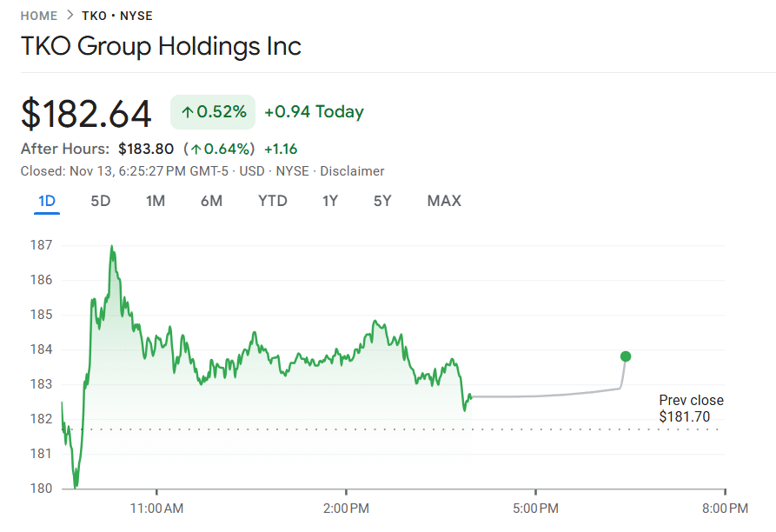The height and width of the screenshot is (532, 776).
Task: Select the green price marker dot on chart
Action: point(625,356)
